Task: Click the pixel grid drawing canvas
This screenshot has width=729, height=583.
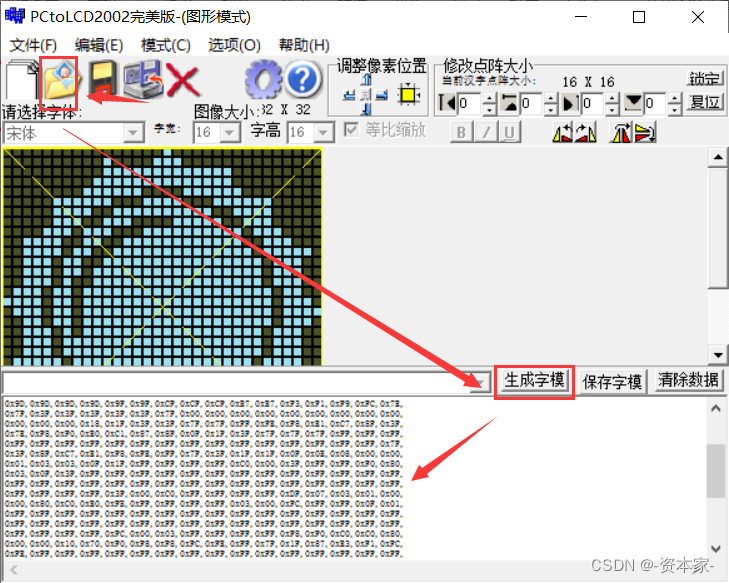Action: 162,257
